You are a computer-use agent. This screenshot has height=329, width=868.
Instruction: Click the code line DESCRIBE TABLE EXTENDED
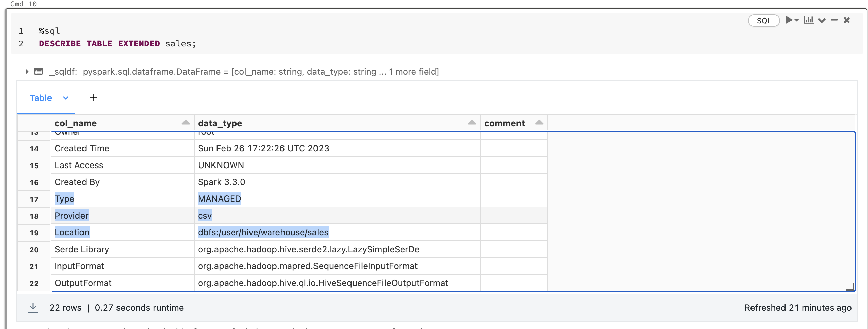click(117, 44)
